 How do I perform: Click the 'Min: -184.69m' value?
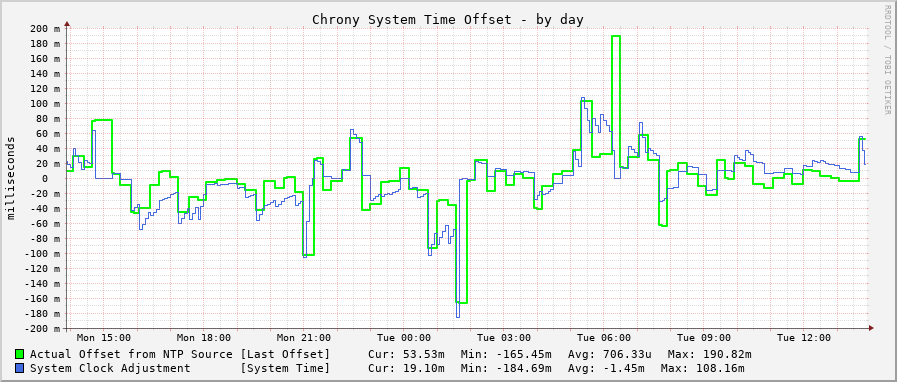(x=506, y=368)
